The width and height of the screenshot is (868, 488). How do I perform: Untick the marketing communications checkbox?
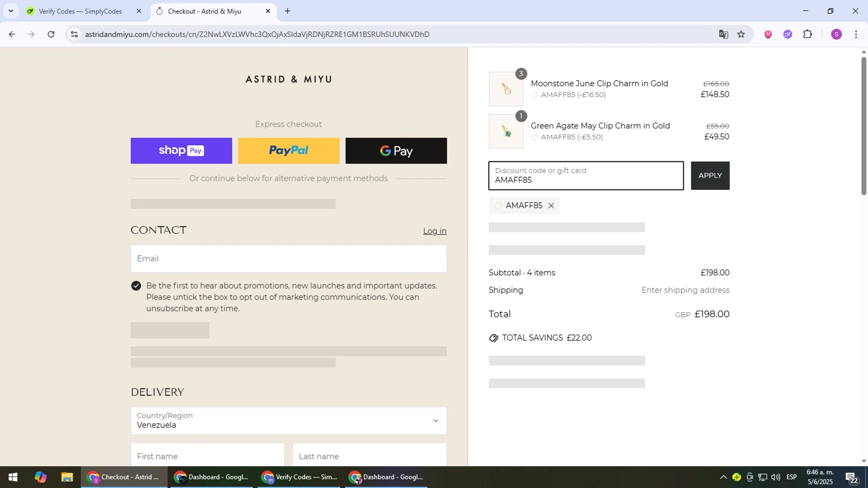[136, 286]
